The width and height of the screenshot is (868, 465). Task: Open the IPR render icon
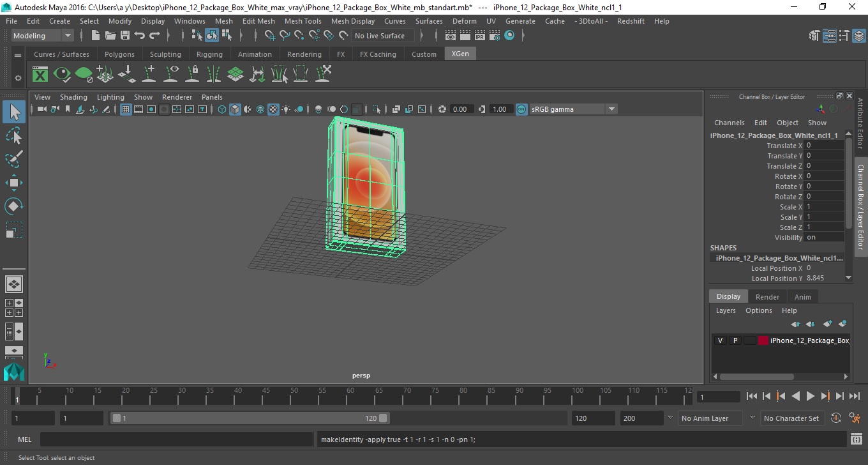point(480,36)
